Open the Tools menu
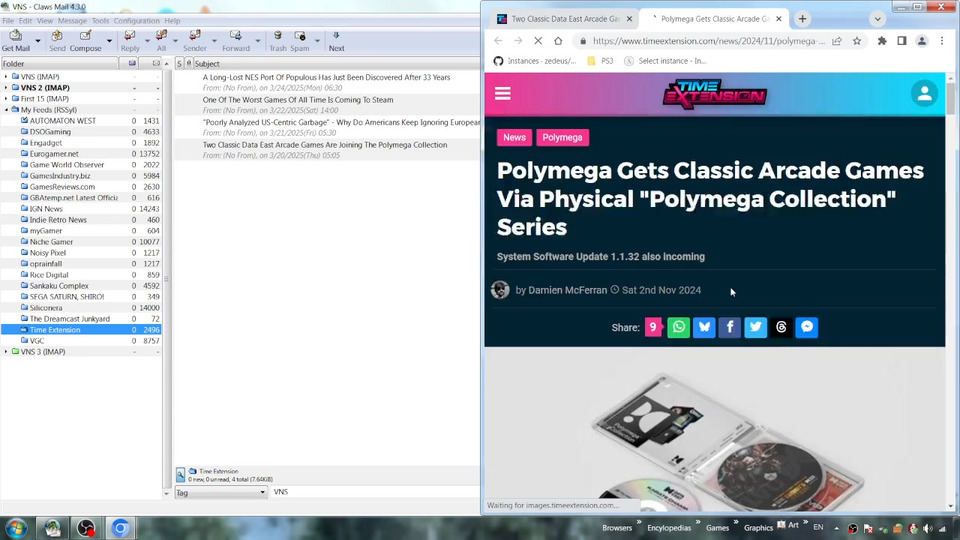Screen dimensions: 960x540 (x=100, y=21)
